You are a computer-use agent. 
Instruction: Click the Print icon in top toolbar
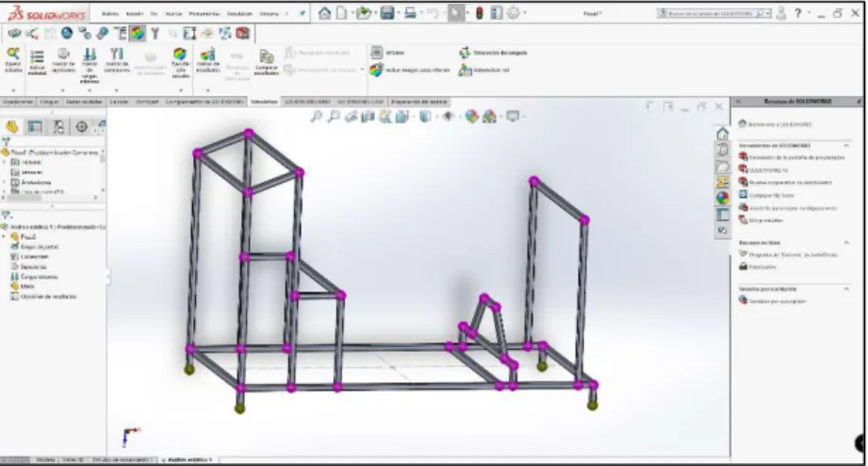pos(410,13)
